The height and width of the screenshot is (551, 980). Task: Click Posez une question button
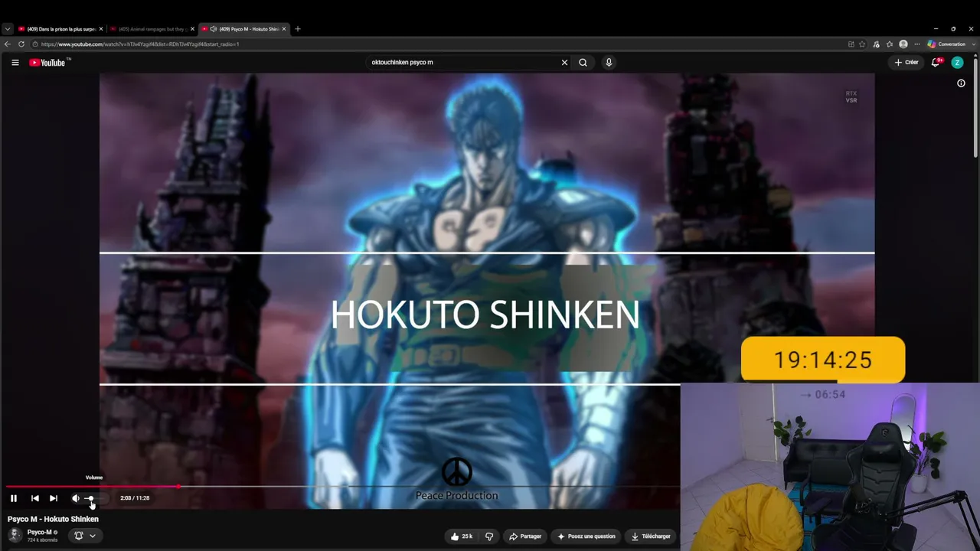pyautogui.click(x=586, y=536)
